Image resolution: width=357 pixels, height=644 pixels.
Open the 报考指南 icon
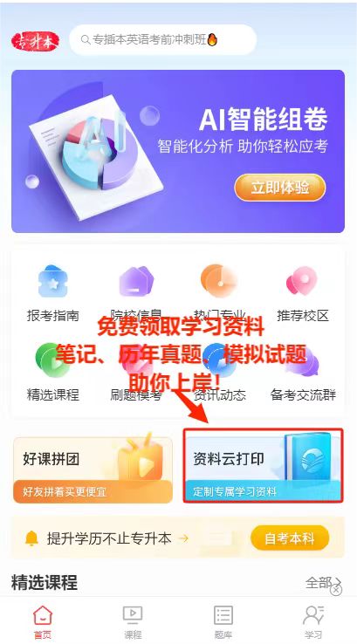pyautogui.click(x=52, y=281)
